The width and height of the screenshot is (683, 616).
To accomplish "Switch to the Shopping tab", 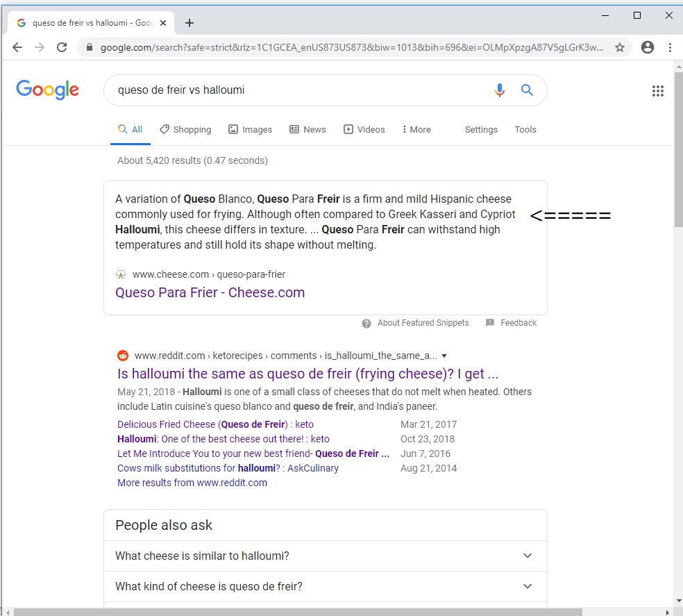I will pos(185,129).
